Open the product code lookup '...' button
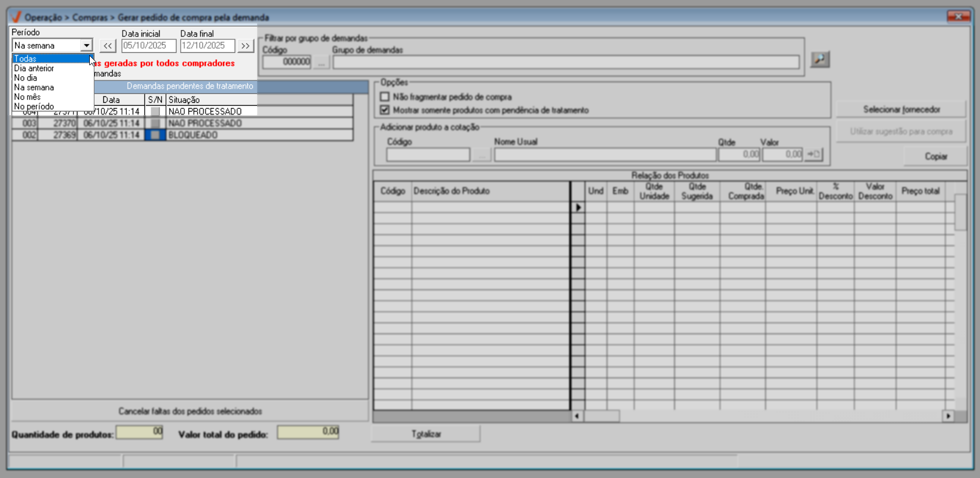980x478 pixels. click(481, 154)
